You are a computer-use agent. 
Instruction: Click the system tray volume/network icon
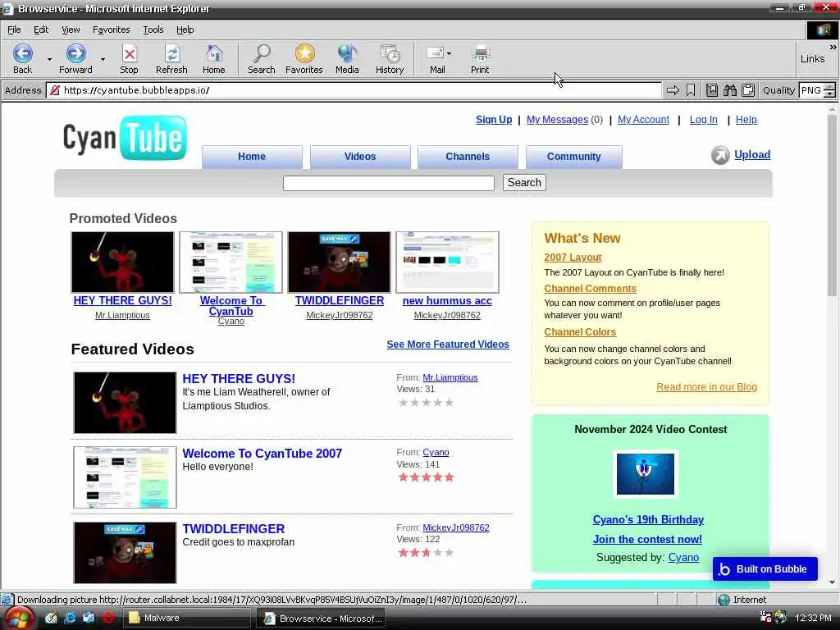click(781, 618)
